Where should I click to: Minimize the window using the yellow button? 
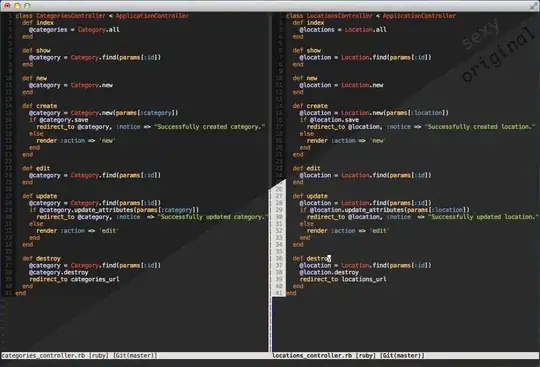coord(17,5)
